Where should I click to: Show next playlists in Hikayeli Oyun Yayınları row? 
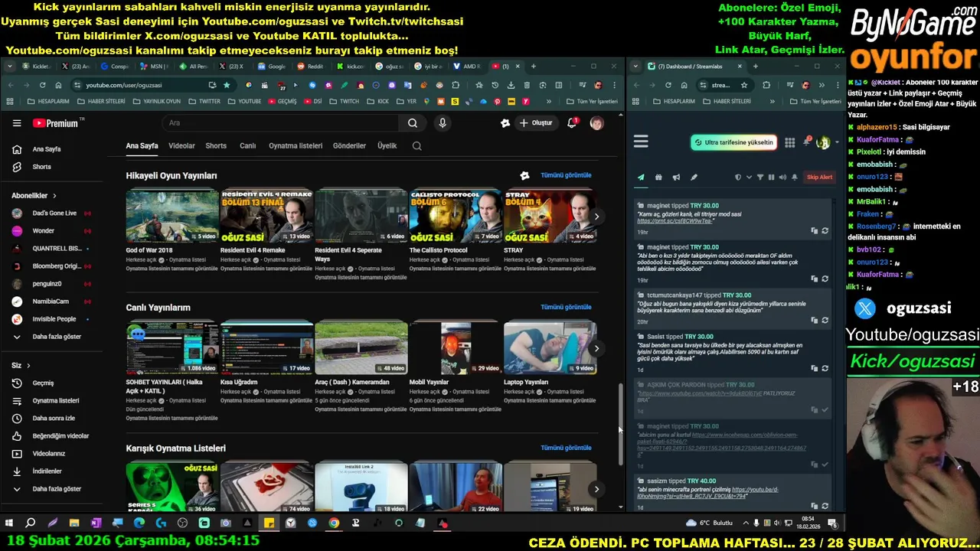coord(596,217)
